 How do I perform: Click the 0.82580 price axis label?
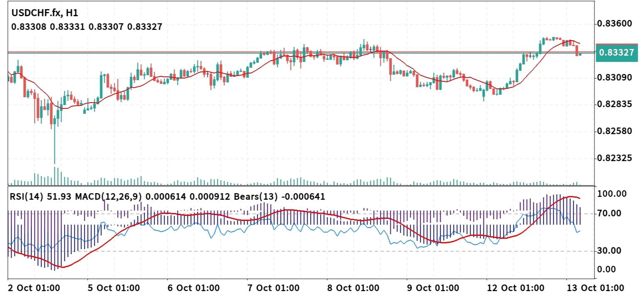614,131
